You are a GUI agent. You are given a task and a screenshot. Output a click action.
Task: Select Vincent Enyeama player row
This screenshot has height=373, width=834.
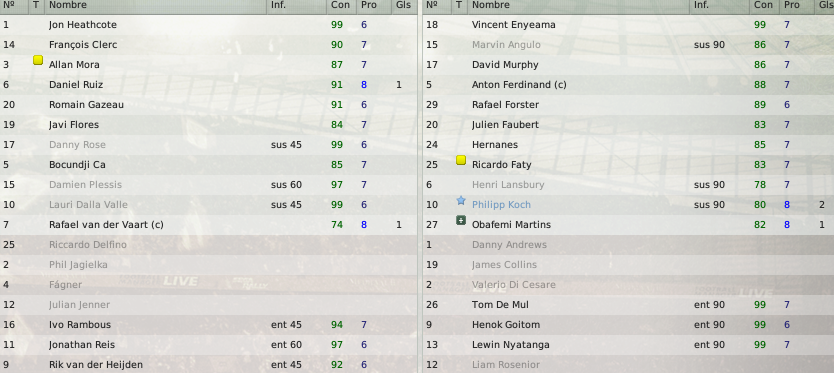click(x=629, y=24)
